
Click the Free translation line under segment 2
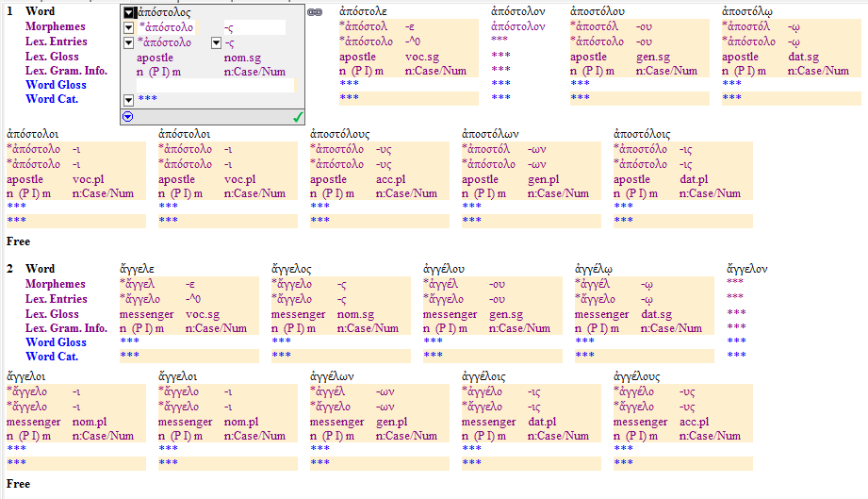(x=19, y=484)
